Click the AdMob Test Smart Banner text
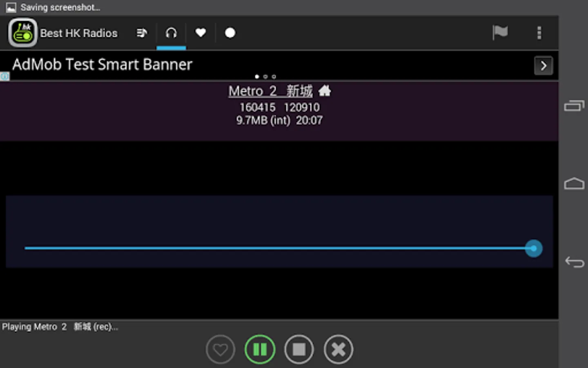Viewport: 588px width, 368px height. 102,65
